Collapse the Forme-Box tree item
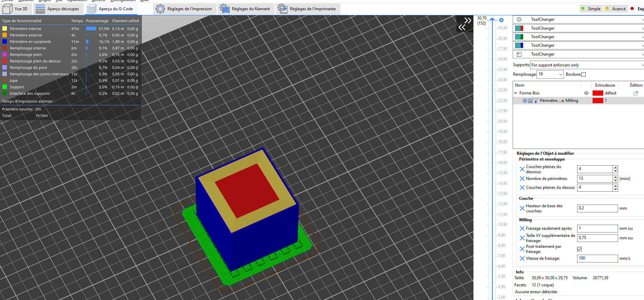 coord(516,93)
